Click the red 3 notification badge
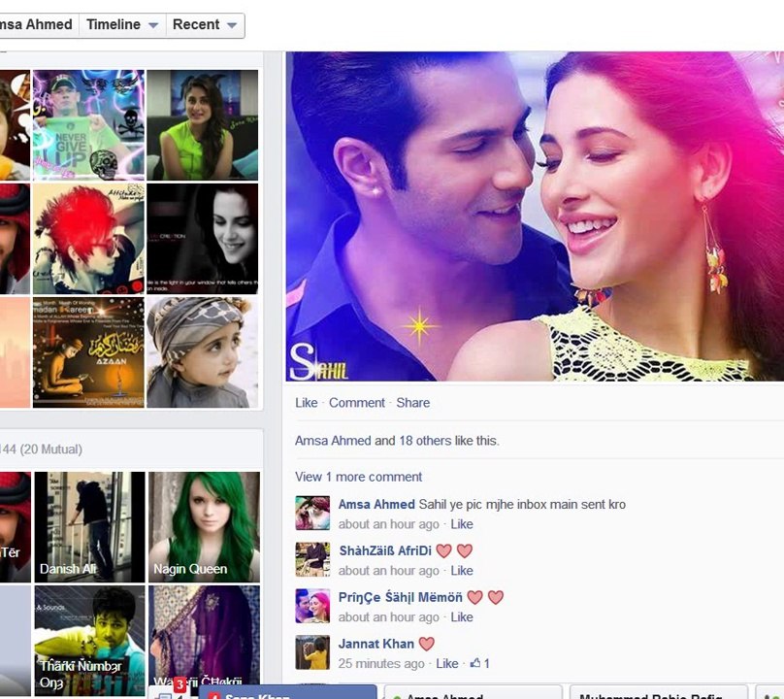The width and height of the screenshot is (784, 699). pyautogui.click(x=180, y=684)
